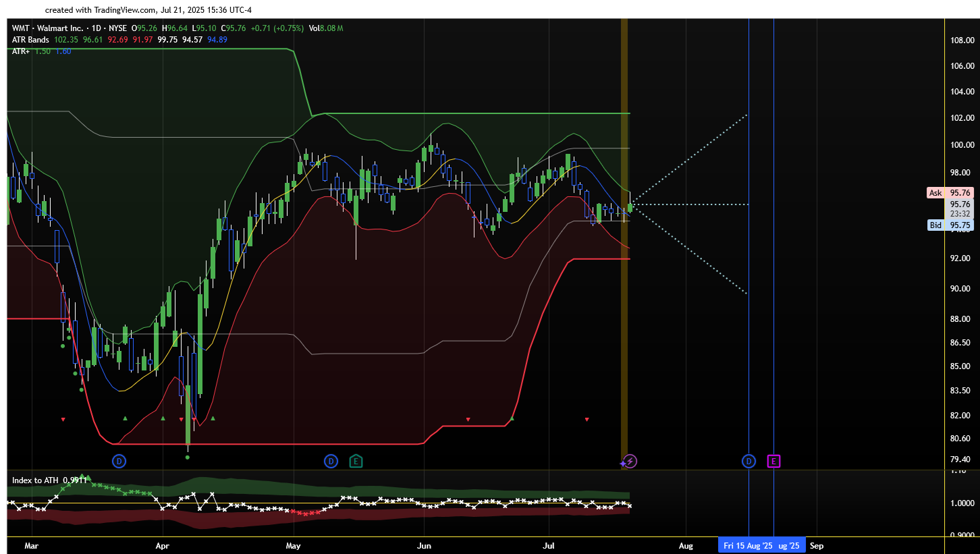This screenshot has width=980, height=554.
Task: Click the Fri 15 Aug '25 date label
Action: tap(747, 545)
